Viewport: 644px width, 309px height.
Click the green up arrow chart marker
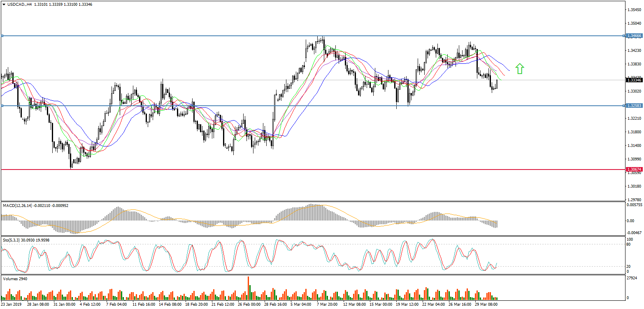coord(520,69)
